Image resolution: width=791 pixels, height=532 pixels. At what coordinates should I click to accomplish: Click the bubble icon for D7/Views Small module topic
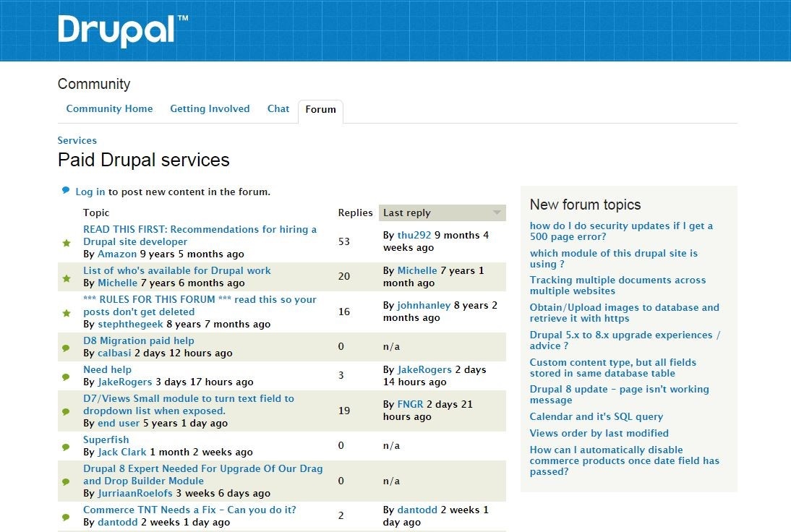coord(66,411)
